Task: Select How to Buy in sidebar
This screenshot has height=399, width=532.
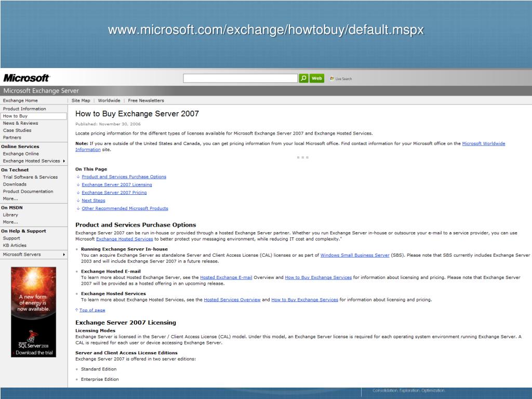Action: [x=16, y=116]
